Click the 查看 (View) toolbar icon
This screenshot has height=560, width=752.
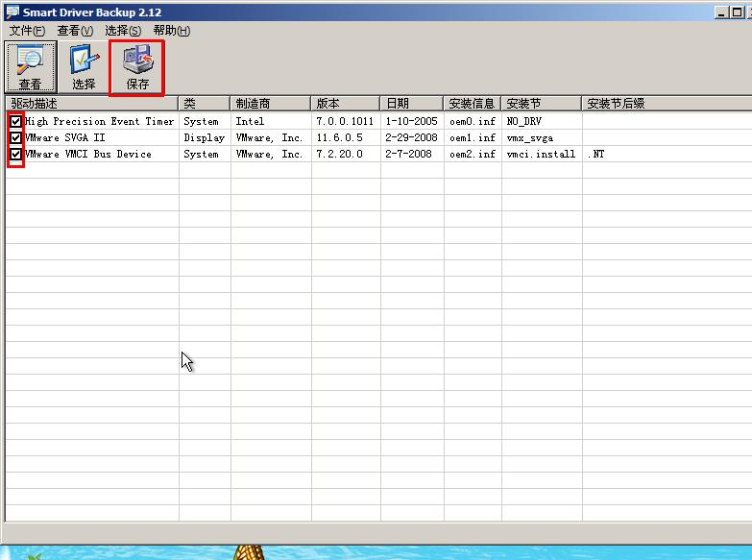(x=31, y=66)
